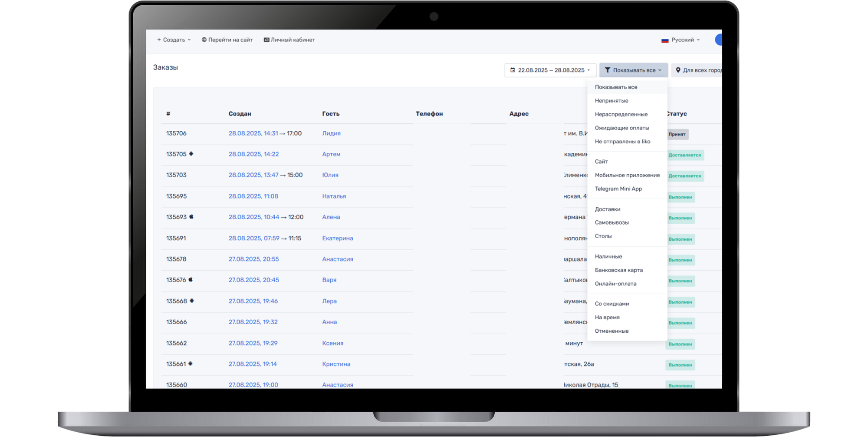The width and height of the screenshot is (868, 437).
Task: Click the Russian flag icon
Action: click(664, 40)
